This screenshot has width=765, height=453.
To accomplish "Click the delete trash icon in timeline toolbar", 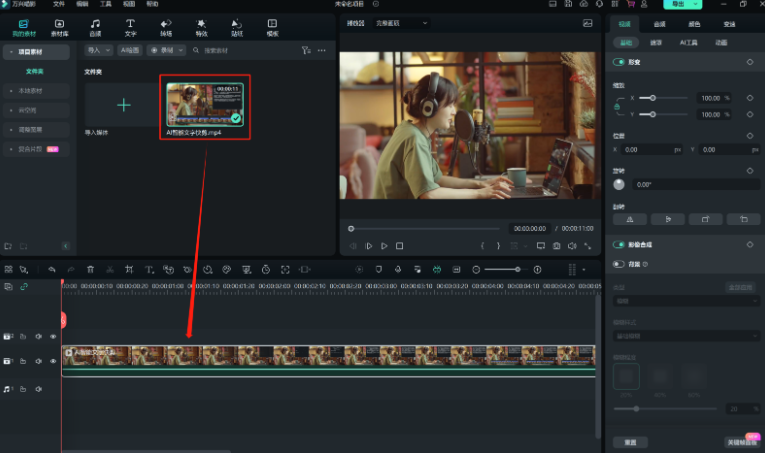I will pos(90,269).
